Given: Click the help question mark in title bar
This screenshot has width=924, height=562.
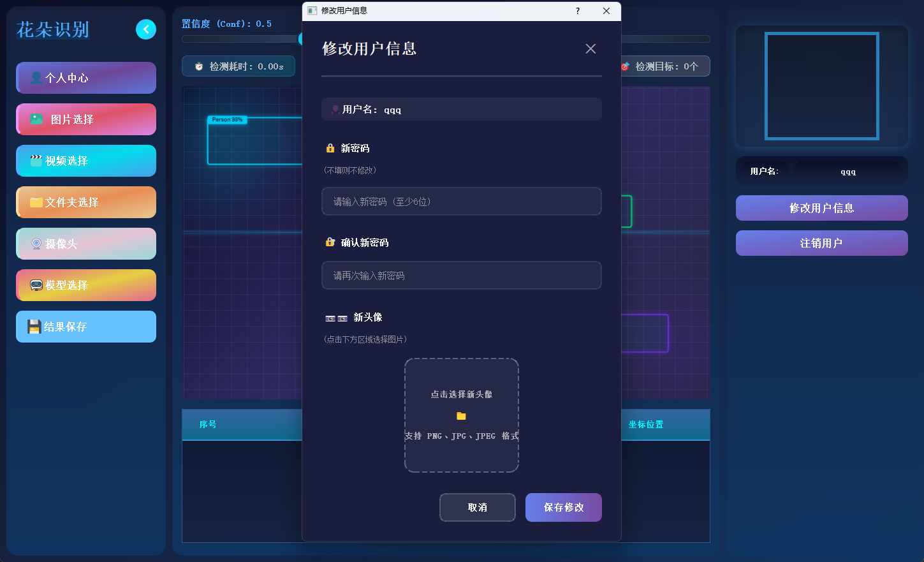Looking at the screenshot, I should [x=578, y=11].
